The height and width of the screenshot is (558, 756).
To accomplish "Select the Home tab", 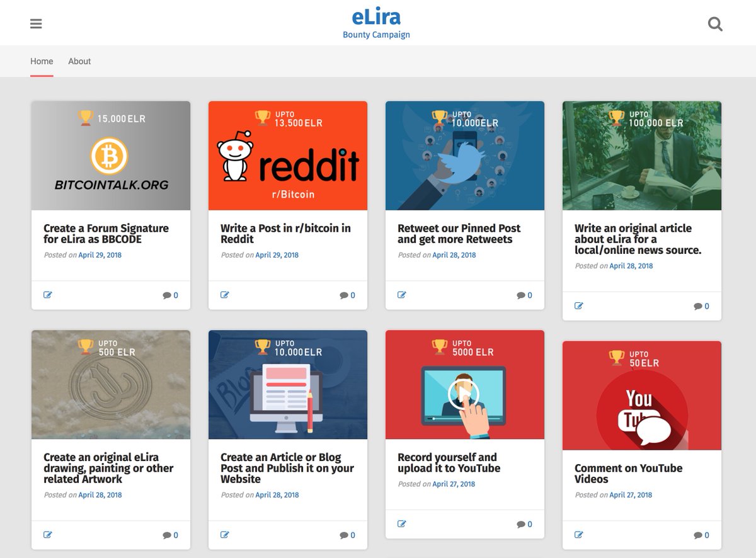I will point(42,61).
